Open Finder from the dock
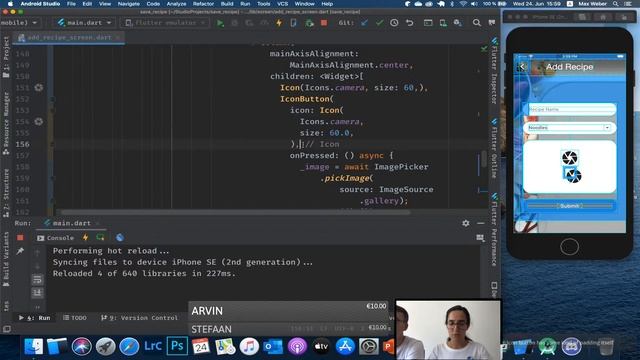 [34, 346]
